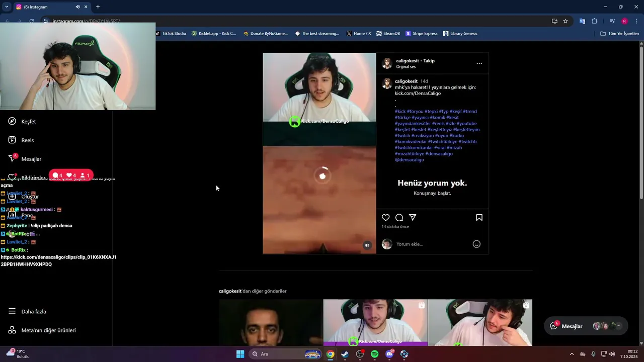Screen dimensions: 644x362
Task: Reload the page
Action: [31, 21]
